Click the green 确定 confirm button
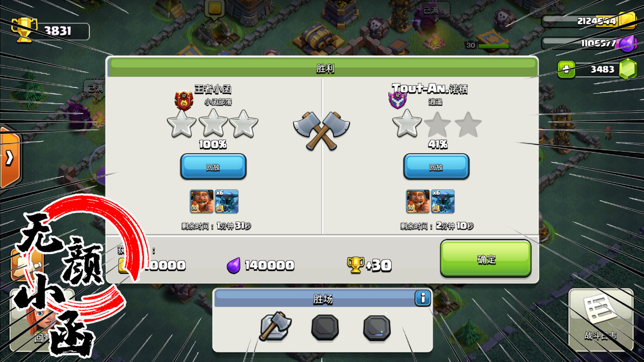Screen dimensions: 644x362 (x=486, y=259)
